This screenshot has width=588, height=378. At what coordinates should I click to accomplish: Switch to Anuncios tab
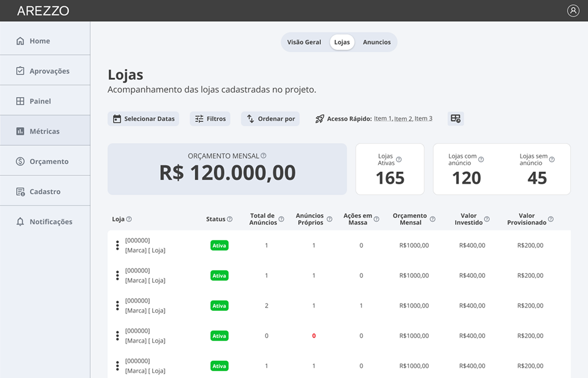coord(376,42)
